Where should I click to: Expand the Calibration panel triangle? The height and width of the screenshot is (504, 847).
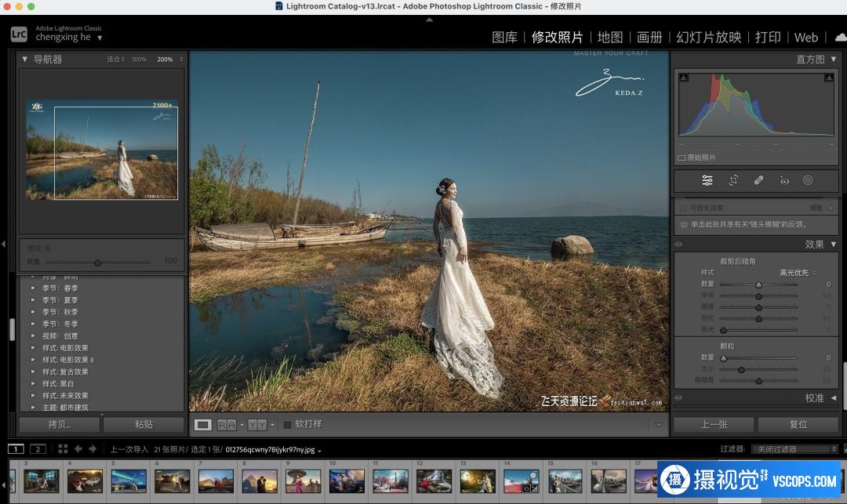834,398
